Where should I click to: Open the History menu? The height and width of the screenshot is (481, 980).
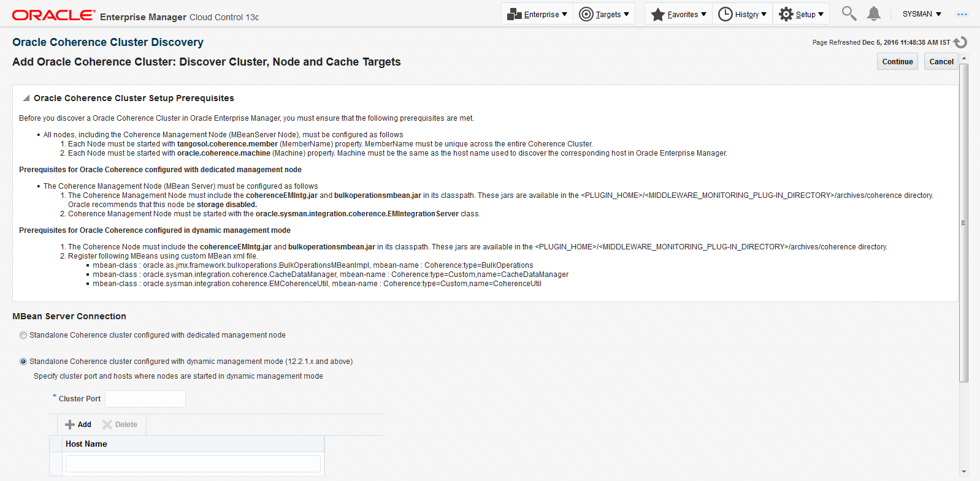click(742, 14)
